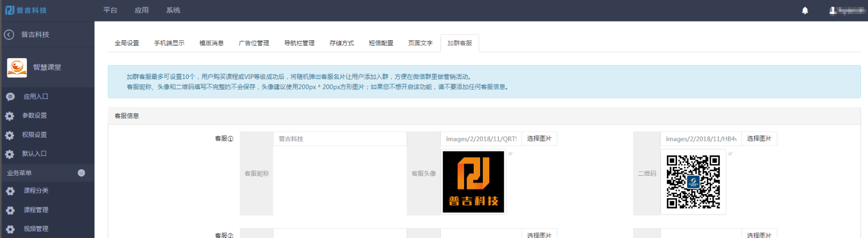This screenshot has width=868, height=238.
Task: Switch to the 导航栏管理 tab
Action: [299, 43]
